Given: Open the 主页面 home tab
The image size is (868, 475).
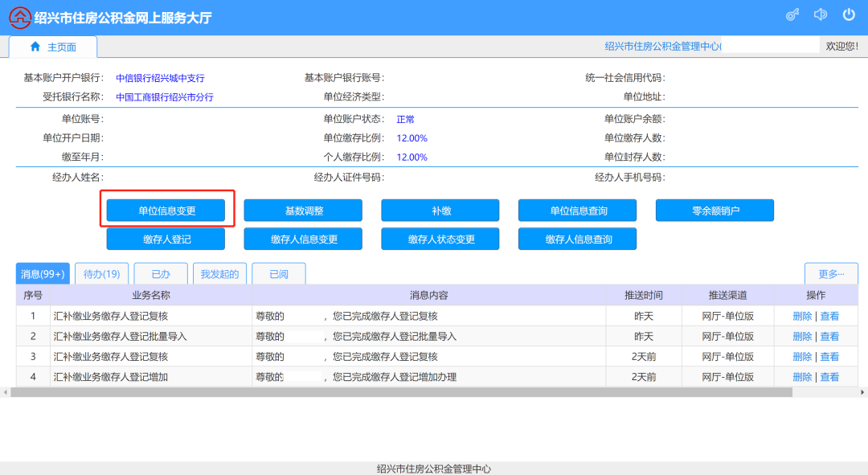Looking at the screenshot, I should [x=53, y=47].
